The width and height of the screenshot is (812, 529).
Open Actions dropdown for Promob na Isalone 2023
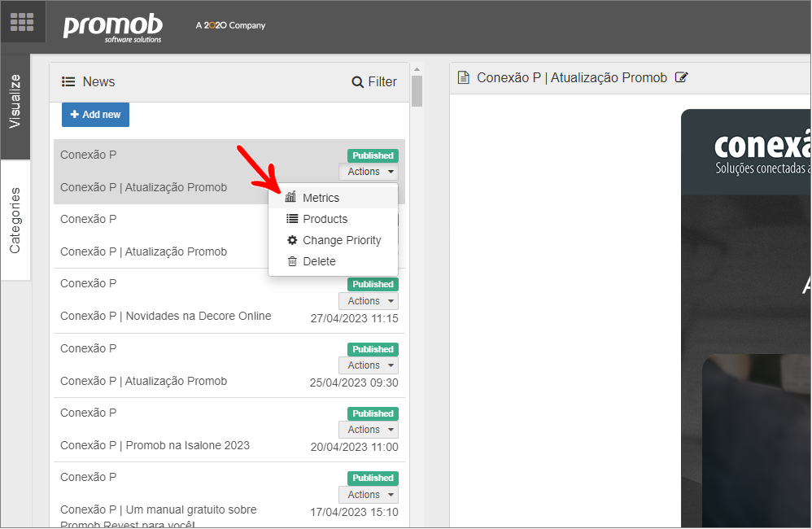[369, 430]
